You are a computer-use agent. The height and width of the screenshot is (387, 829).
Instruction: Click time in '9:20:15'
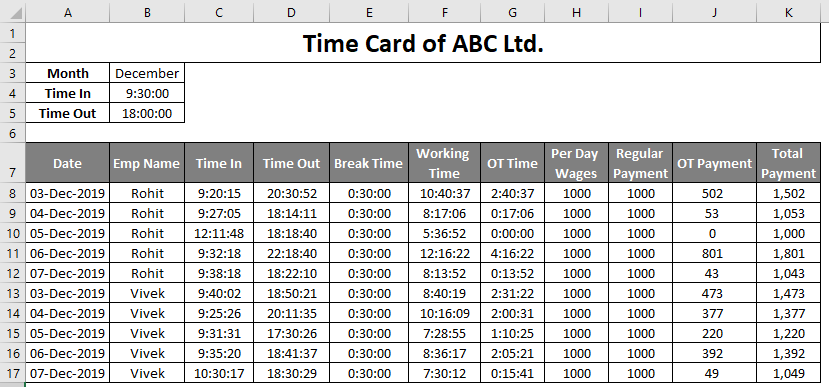click(219, 194)
